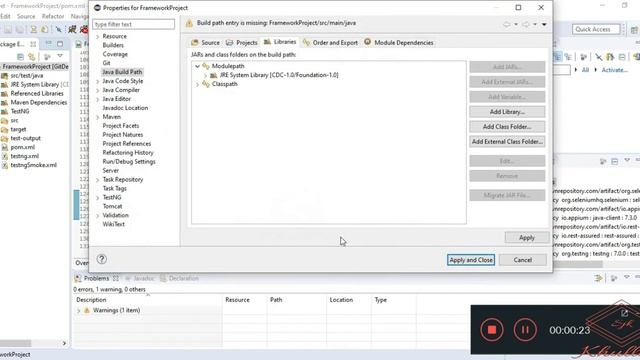The height and width of the screenshot is (360, 640).
Task: Click the Package Explorer scroll-right arrow
Action: 64,344
